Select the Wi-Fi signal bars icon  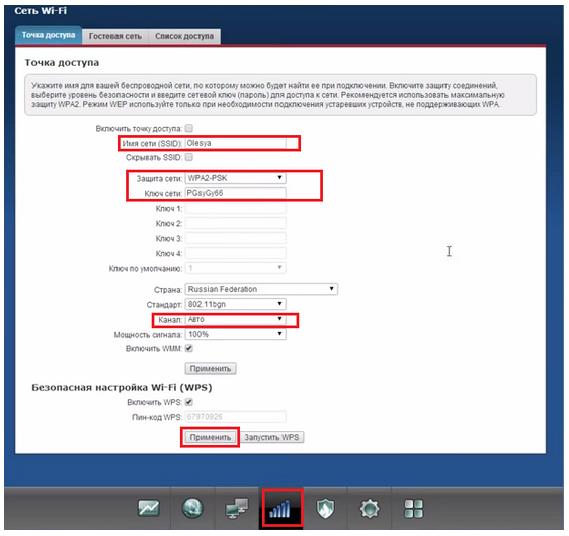[x=280, y=509]
